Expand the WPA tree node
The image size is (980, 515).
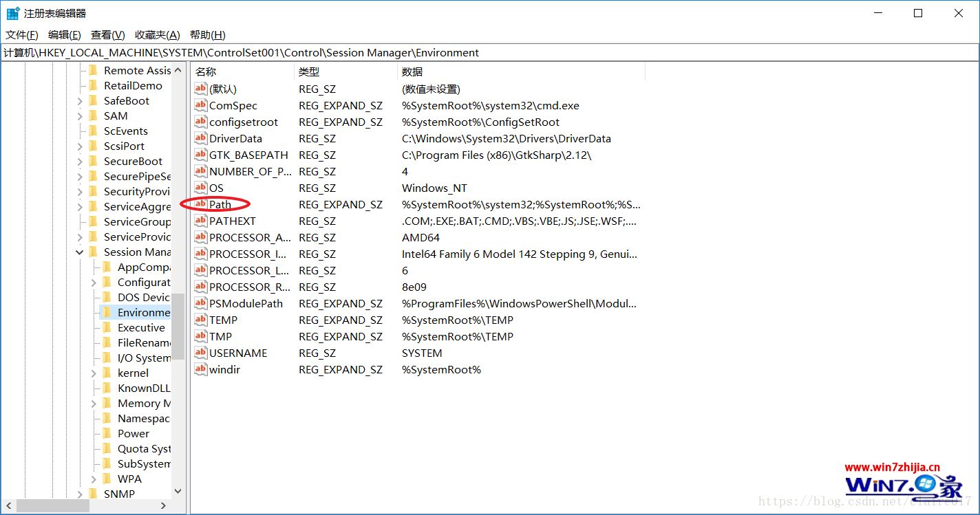[x=94, y=479]
